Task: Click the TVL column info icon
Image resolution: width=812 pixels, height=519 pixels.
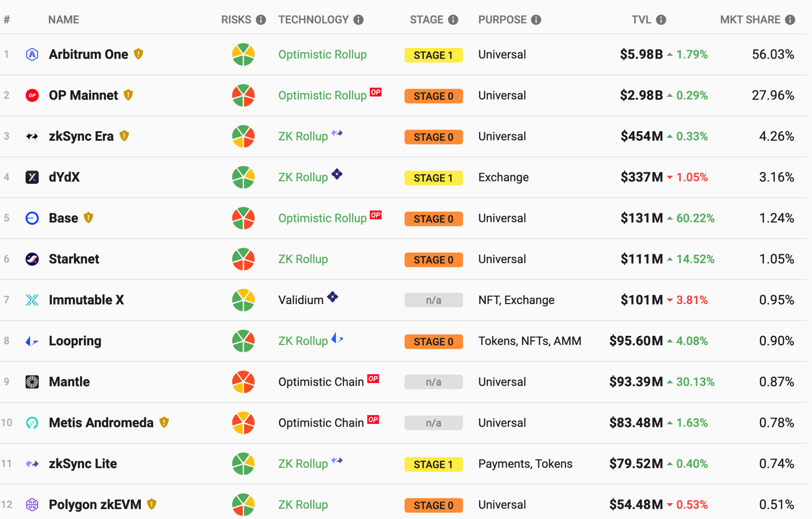Action: tap(661, 20)
